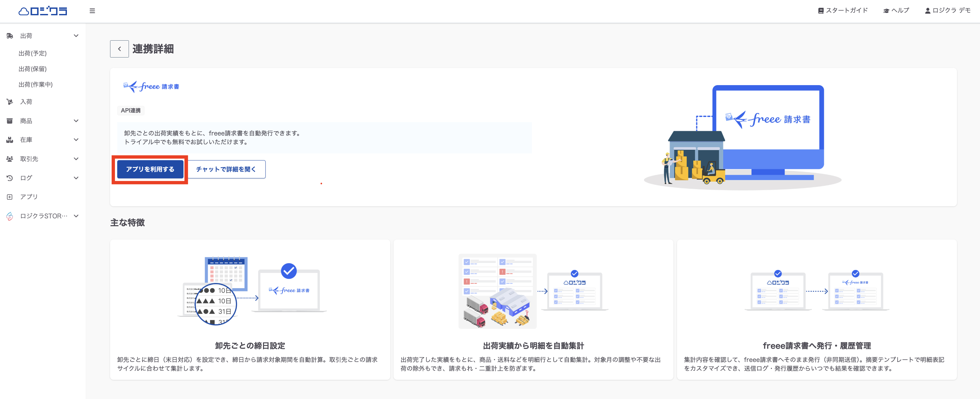Click the 在庫 boxes icon in sidebar
Screen dimensions: 980x399
[x=10, y=140]
